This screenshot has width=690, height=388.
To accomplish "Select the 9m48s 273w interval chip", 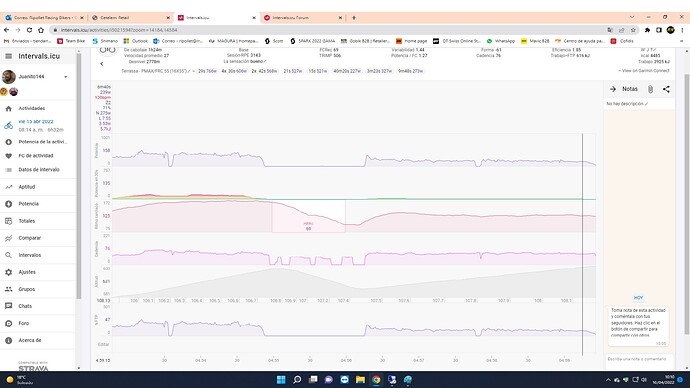I will coord(411,71).
